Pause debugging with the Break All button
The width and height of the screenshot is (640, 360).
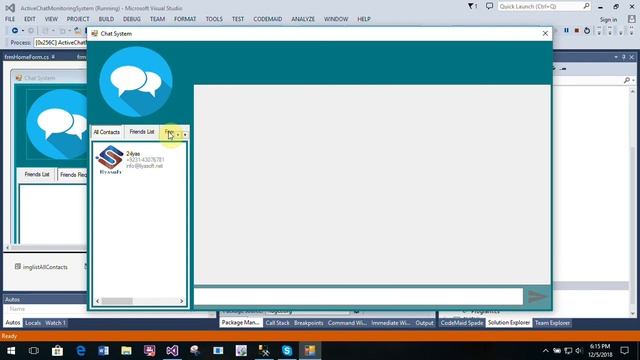point(566,31)
